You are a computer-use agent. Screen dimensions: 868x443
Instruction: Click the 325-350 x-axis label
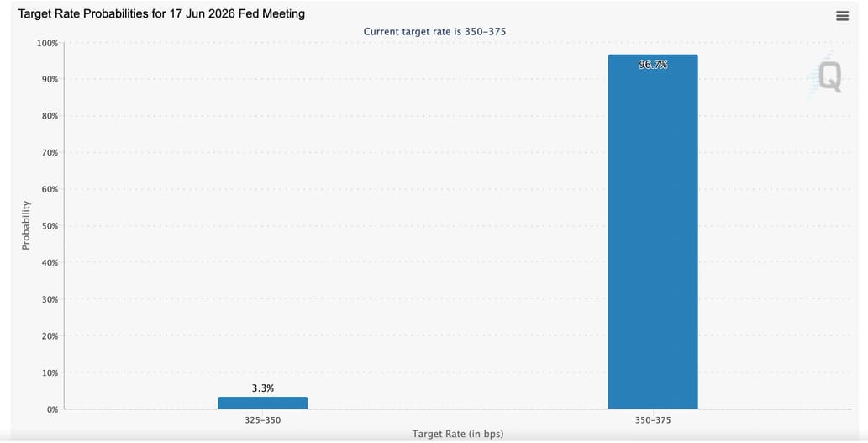coord(262,420)
